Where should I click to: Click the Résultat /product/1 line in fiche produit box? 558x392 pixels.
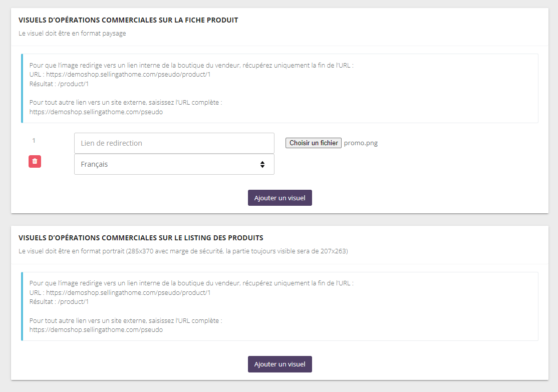click(59, 84)
